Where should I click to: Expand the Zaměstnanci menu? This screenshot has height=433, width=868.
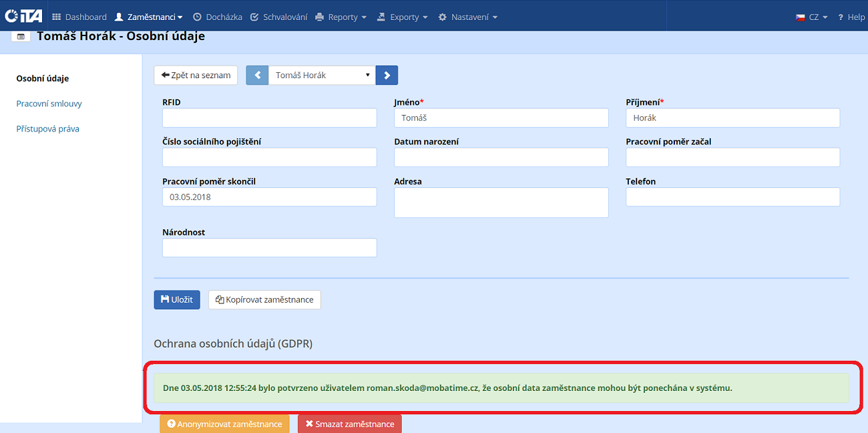[x=150, y=17]
